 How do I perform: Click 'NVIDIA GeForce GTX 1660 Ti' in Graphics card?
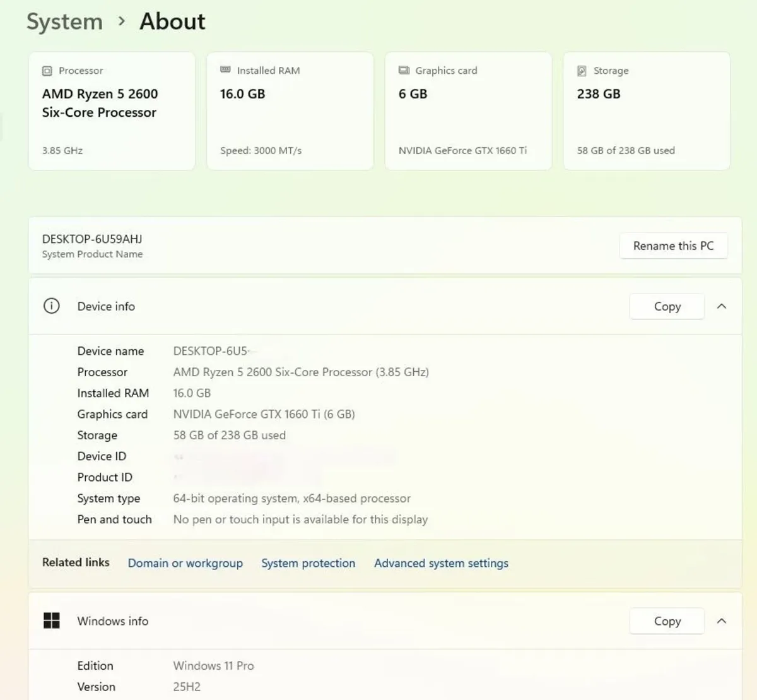click(x=462, y=150)
